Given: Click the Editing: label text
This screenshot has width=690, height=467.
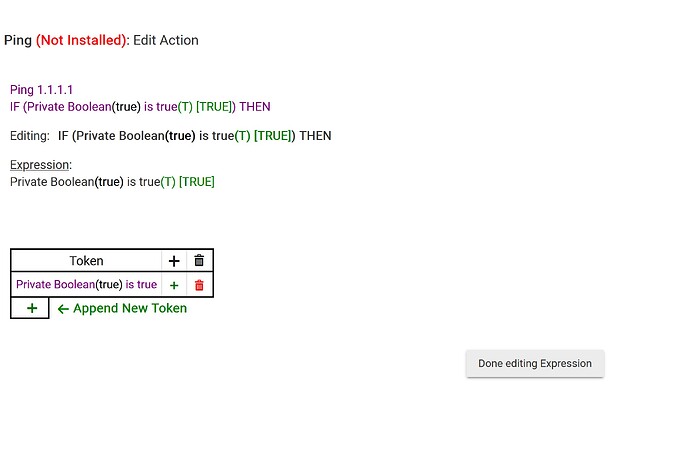Looking at the screenshot, I should pyautogui.click(x=29, y=136).
